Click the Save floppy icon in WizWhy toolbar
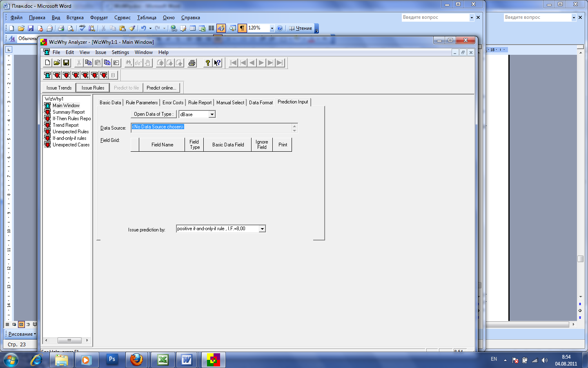The width and height of the screenshot is (588, 368). coord(66,63)
